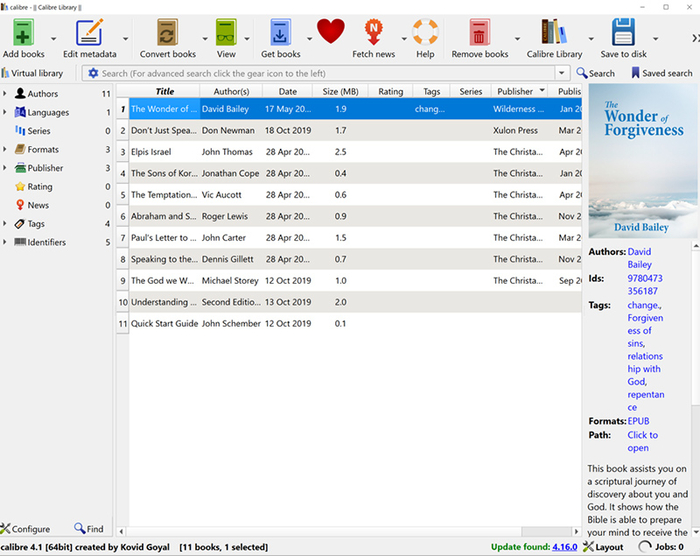The width and height of the screenshot is (700, 556).
Task: Open Calibre Library dropdown arrow
Action: (591, 39)
